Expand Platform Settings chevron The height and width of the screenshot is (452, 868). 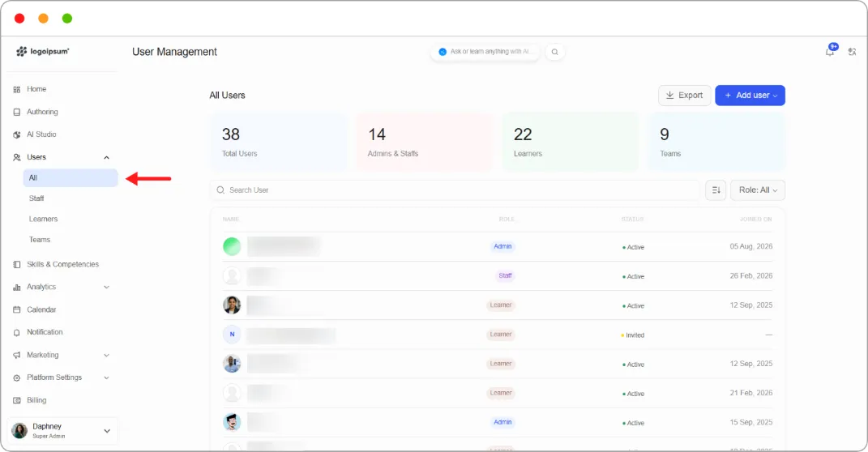pyautogui.click(x=106, y=377)
